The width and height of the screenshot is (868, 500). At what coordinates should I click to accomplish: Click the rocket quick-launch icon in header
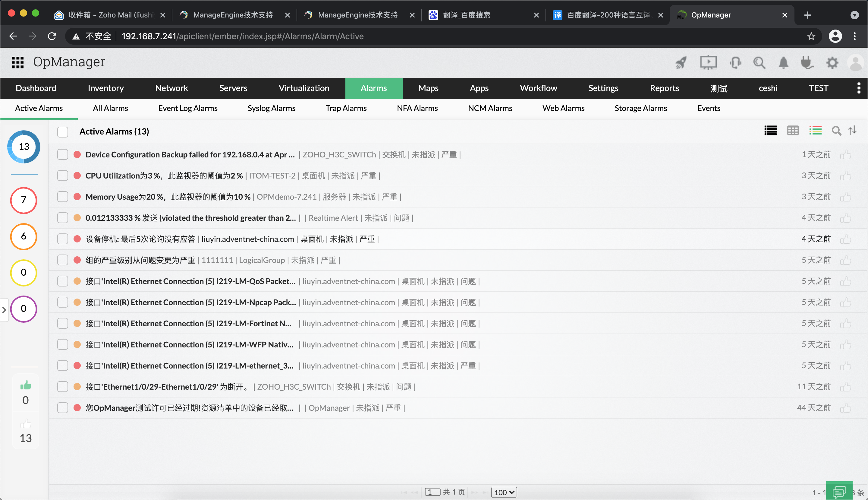681,62
